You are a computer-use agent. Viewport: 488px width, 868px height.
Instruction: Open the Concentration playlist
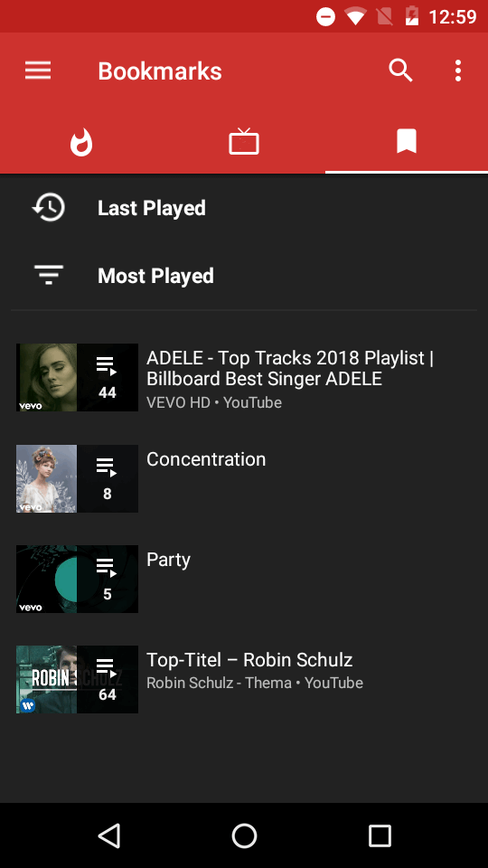click(244, 479)
